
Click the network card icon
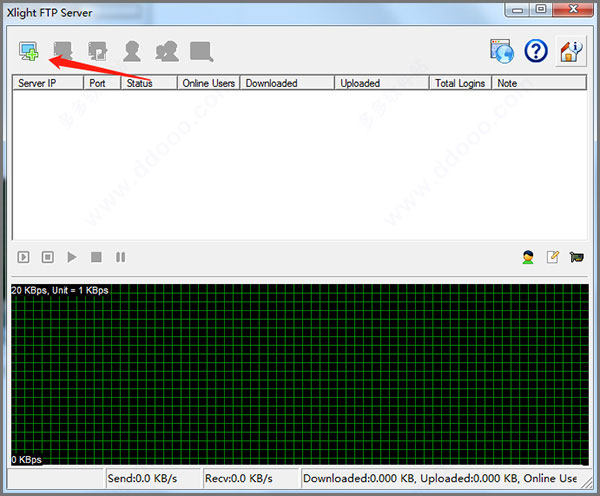pos(577,257)
